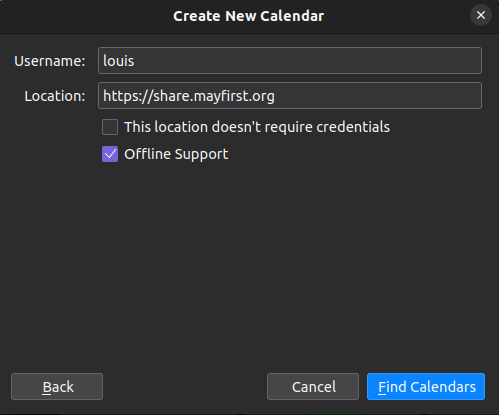Click the purple checkmark icon
The height and width of the screenshot is (415, 499).
pos(110,154)
